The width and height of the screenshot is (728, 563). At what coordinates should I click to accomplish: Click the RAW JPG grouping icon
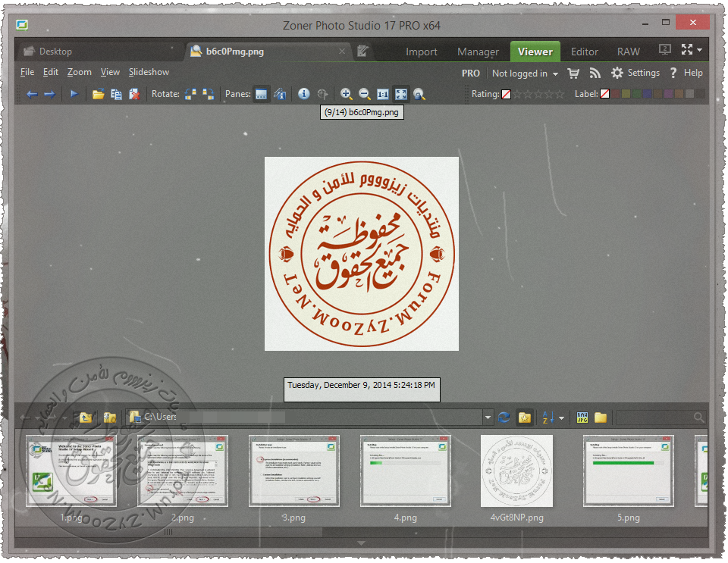click(x=582, y=418)
